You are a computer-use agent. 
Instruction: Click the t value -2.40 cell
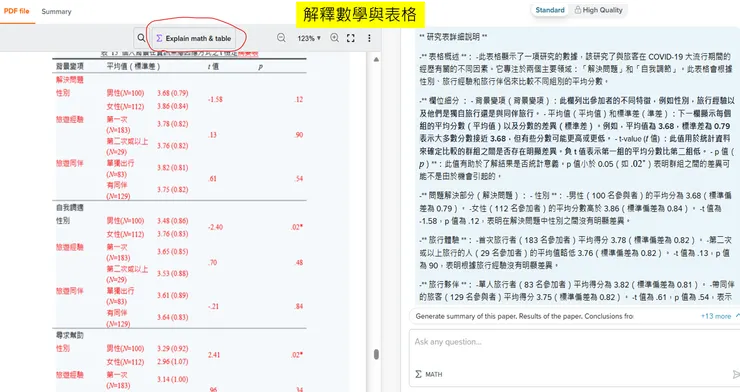[x=216, y=227]
